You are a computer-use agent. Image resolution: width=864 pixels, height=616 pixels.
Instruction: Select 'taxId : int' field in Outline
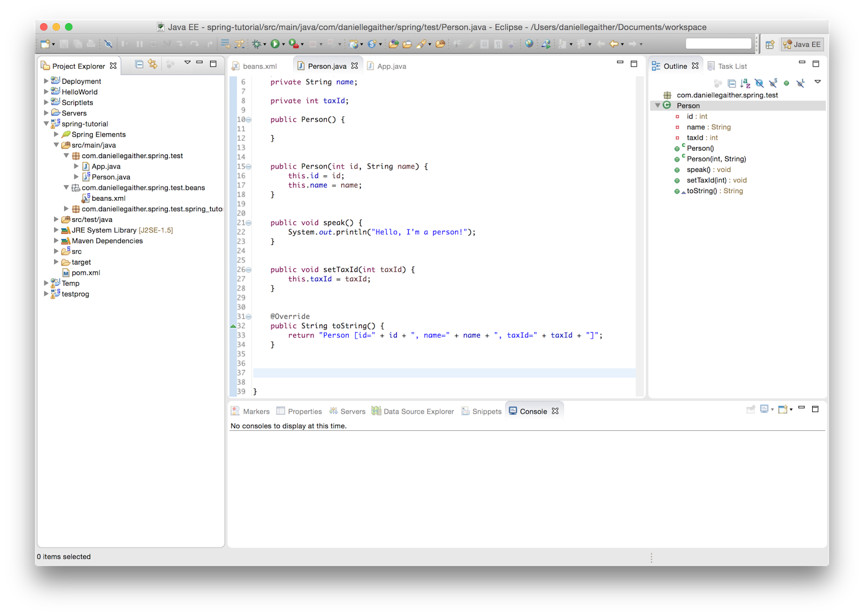click(702, 138)
